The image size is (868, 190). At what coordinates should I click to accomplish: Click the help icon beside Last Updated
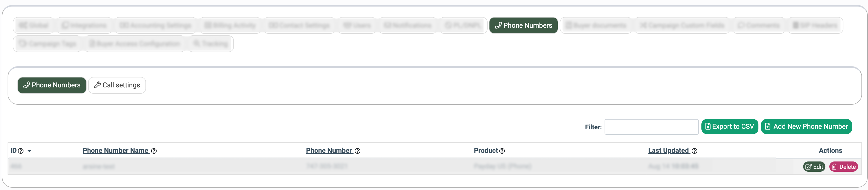tap(695, 151)
